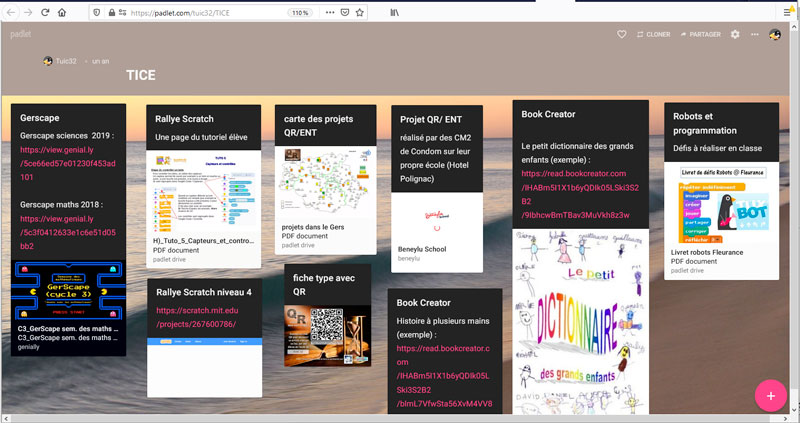
Task: Click the tracking protection shield icon
Action: point(97,12)
